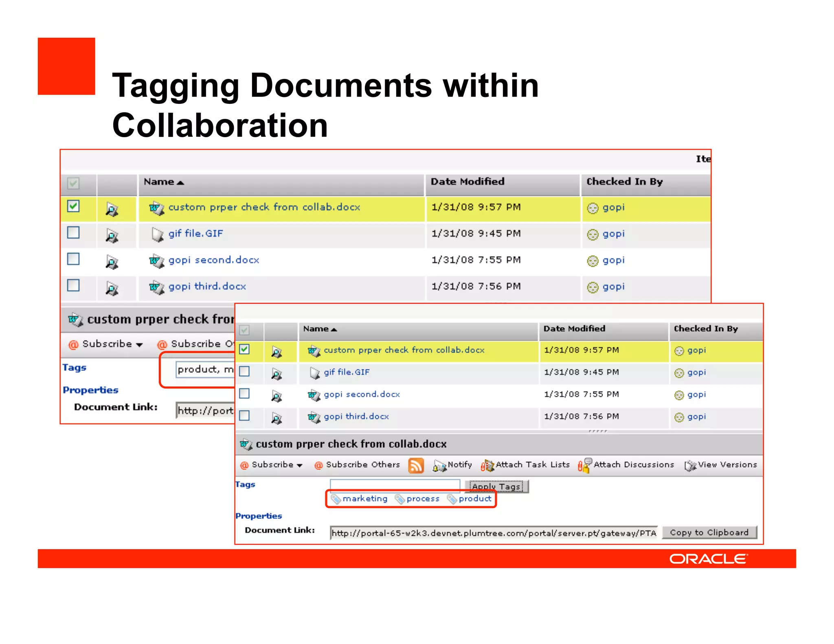This screenshot has height=644, width=834.
Task: Click the orange RSS feed icon
Action: coord(416,465)
